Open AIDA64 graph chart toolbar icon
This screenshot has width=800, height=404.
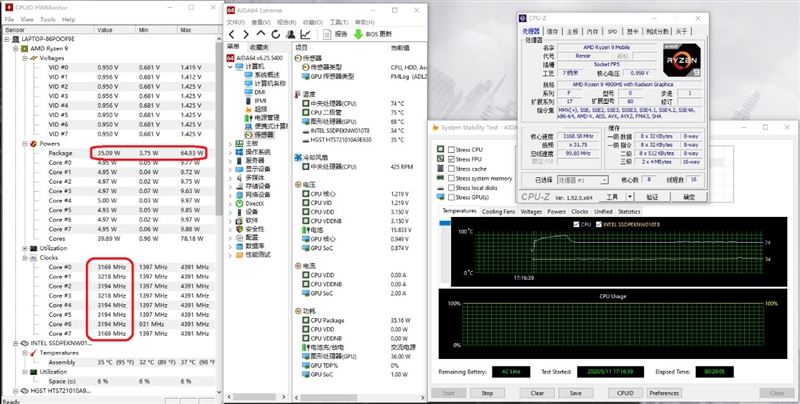click(305, 34)
